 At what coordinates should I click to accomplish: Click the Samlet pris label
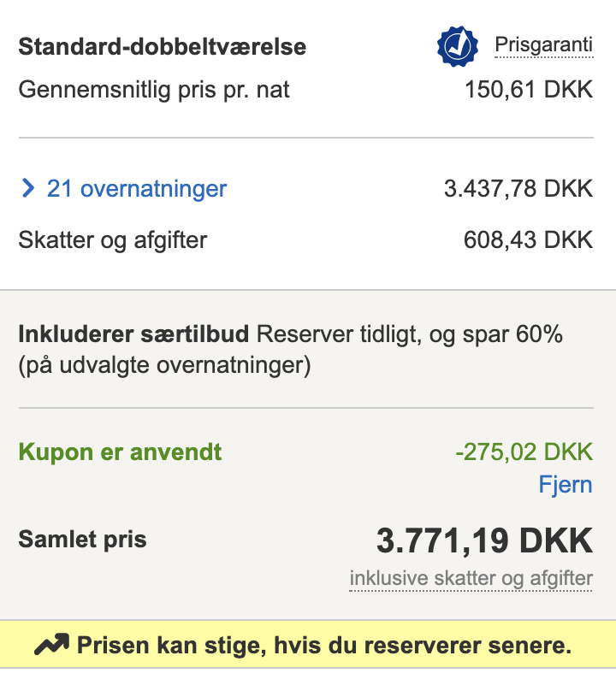82,540
